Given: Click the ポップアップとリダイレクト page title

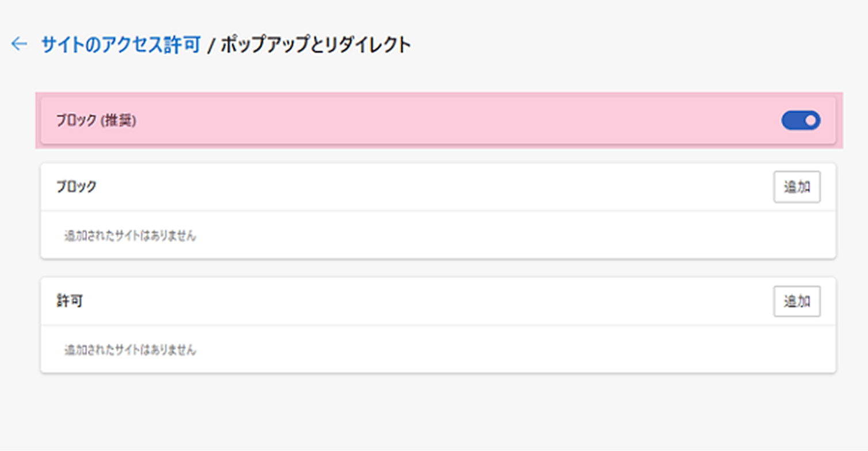Looking at the screenshot, I should pos(315,45).
